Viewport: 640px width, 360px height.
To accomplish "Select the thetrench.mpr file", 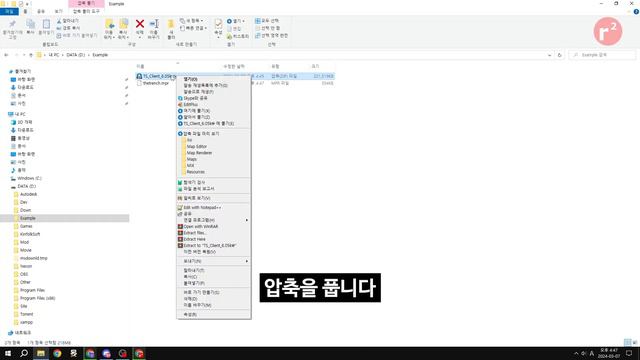I will click(156, 83).
